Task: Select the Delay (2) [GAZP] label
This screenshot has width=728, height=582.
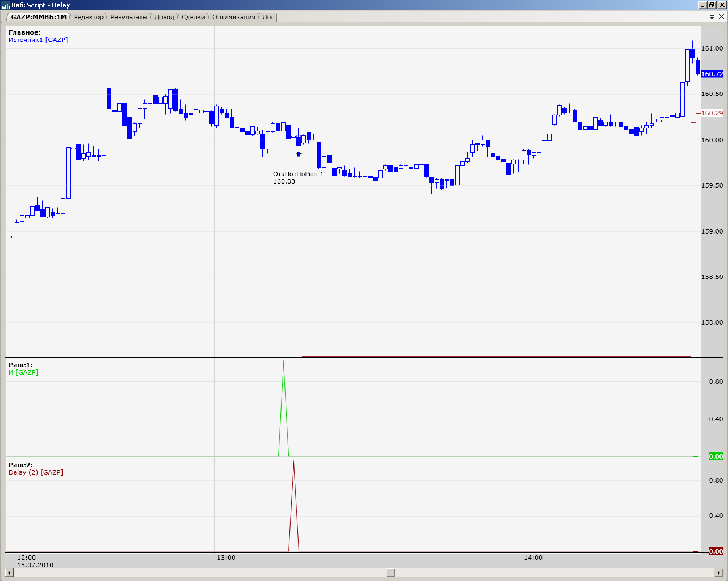Action: [x=36, y=472]
